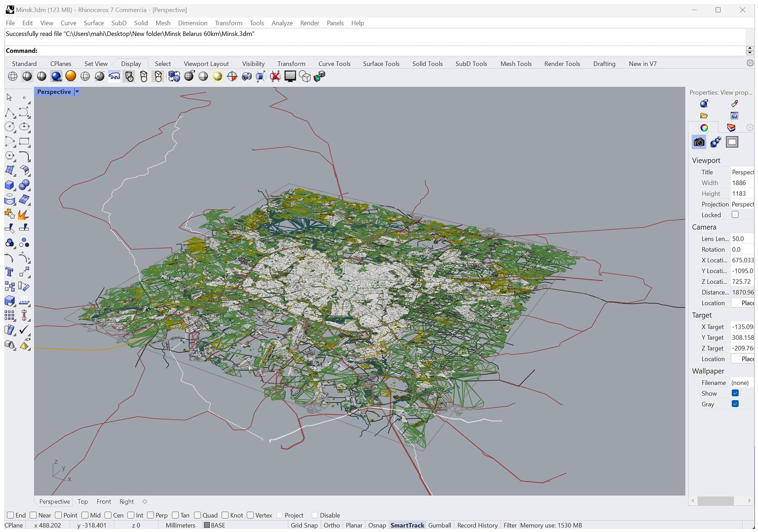
Task: Activate the Polygon tool icon
Action: pyautogui.click(x=10, y=156)
